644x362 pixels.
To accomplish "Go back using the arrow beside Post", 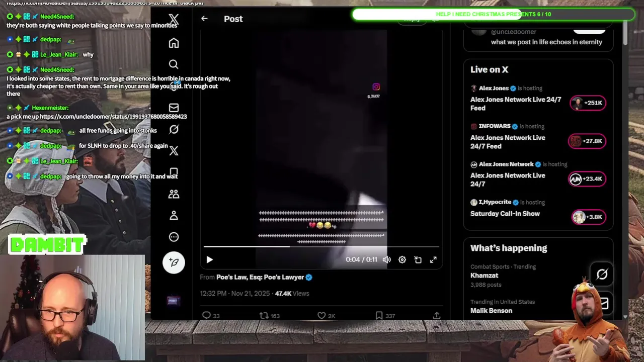I will (x=204, y=19).
